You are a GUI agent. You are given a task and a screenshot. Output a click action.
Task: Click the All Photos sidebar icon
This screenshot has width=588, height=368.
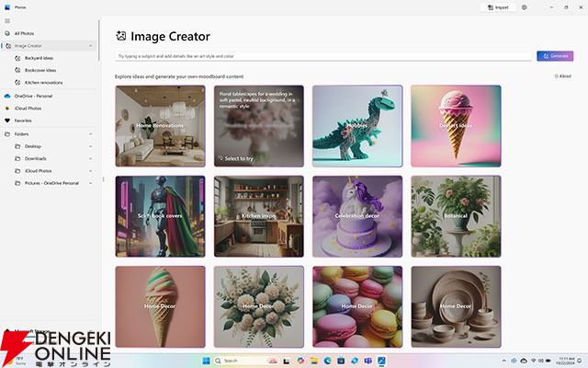point(7,33)
